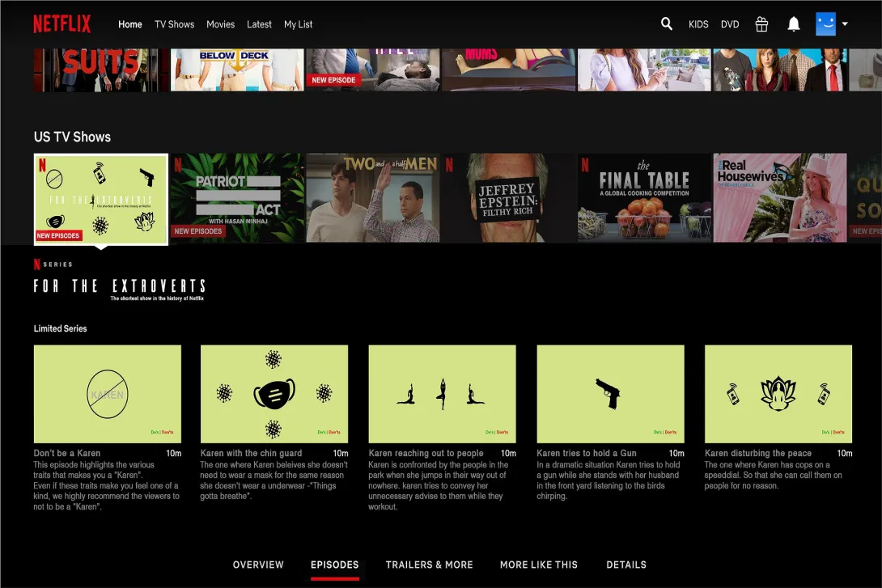Expand the profile dropdown arrow
This screenshot has width=882, height=588.
point(845,24)
